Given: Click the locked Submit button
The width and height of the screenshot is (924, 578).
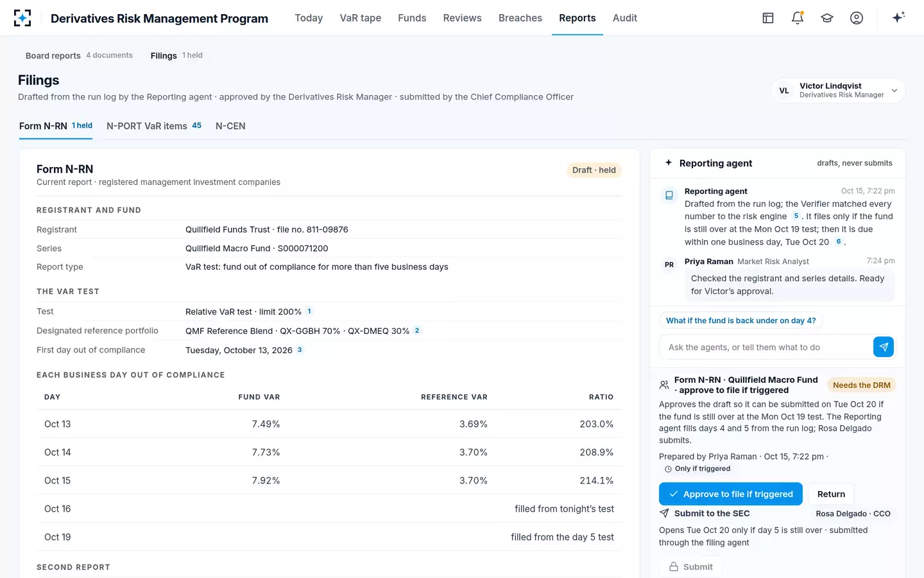Looking at the screenshot, I should click(x=690, y=566).
